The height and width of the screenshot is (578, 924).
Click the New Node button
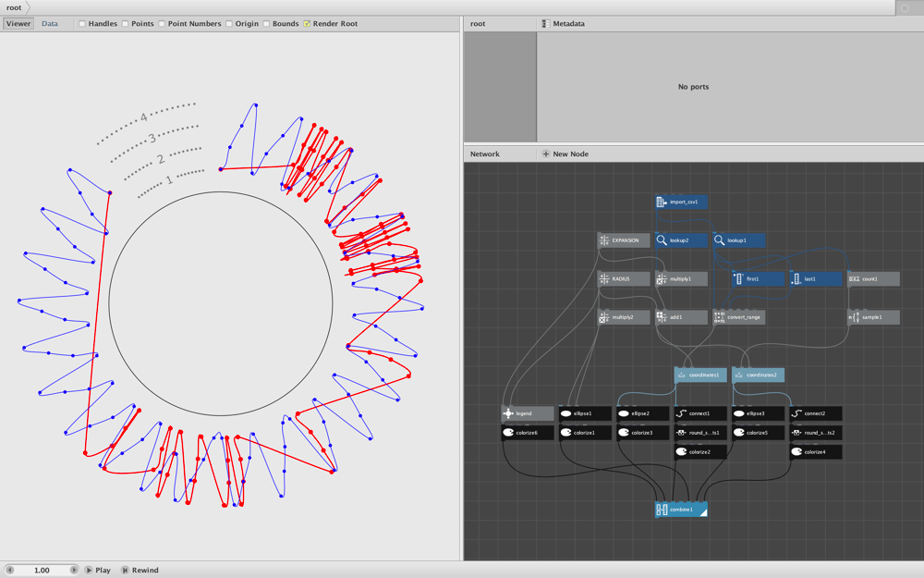(565, 154)
